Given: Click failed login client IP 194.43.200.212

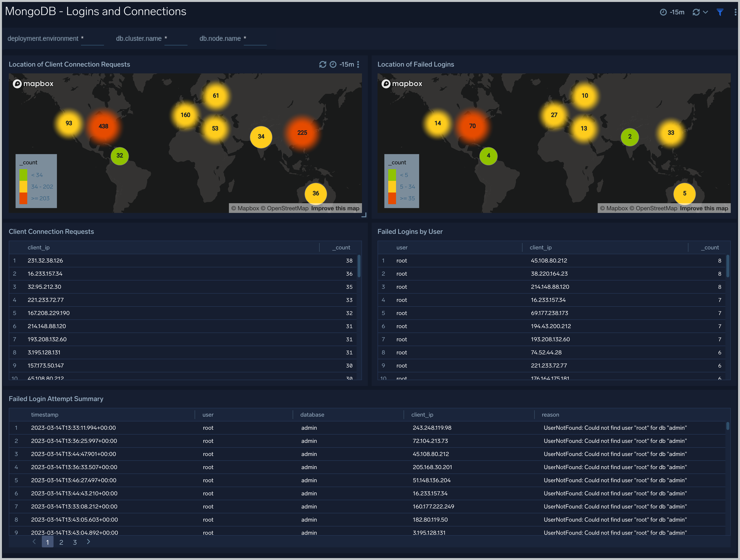Looking at the screenshot, I should point(551,326).
